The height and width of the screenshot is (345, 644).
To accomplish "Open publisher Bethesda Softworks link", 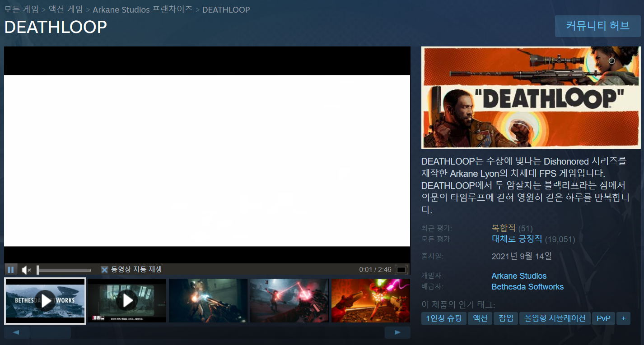I will [x=527, y=287].
